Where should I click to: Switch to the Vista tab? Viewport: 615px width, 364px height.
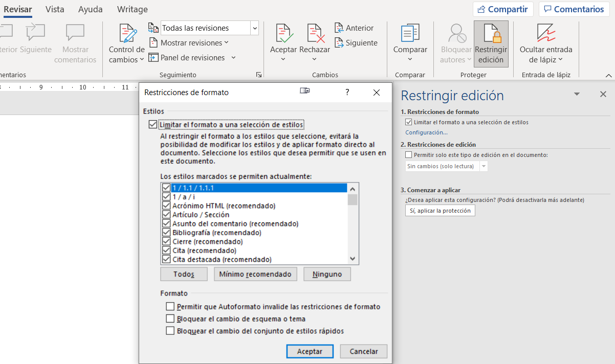pos(55,9)
